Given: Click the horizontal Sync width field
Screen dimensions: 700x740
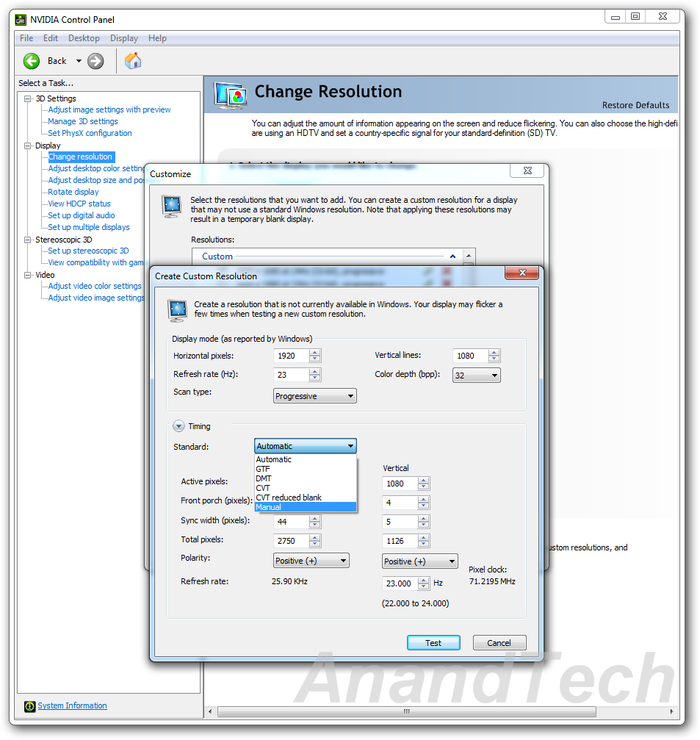Looking at the screenshot, I should pyautogui.click(x=291, y=522).
